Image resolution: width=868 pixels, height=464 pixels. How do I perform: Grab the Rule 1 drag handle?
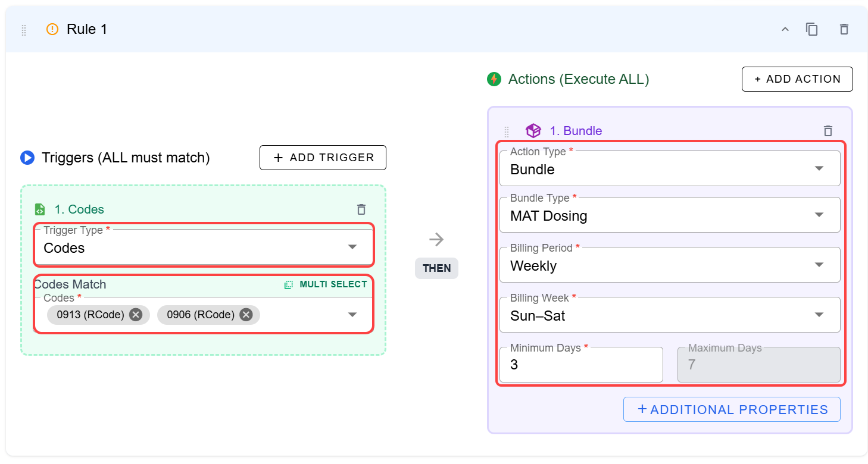(24, 30)
